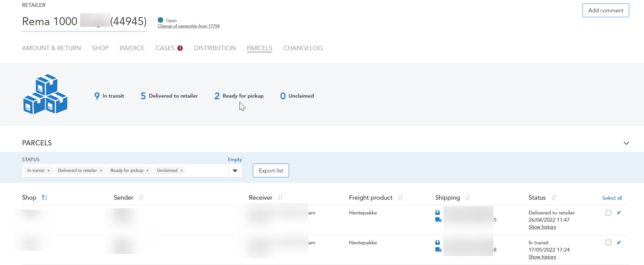The width and height of the screenshot is (644, 265).
Task: Switch to the SHOP tab
Action: pos(100,48)
